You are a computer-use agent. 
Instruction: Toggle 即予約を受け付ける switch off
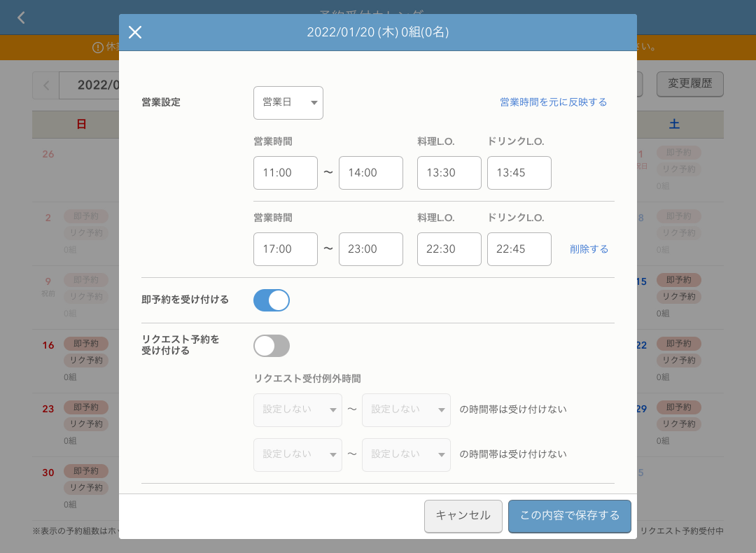pyautogui.click(x=272, y=300)
